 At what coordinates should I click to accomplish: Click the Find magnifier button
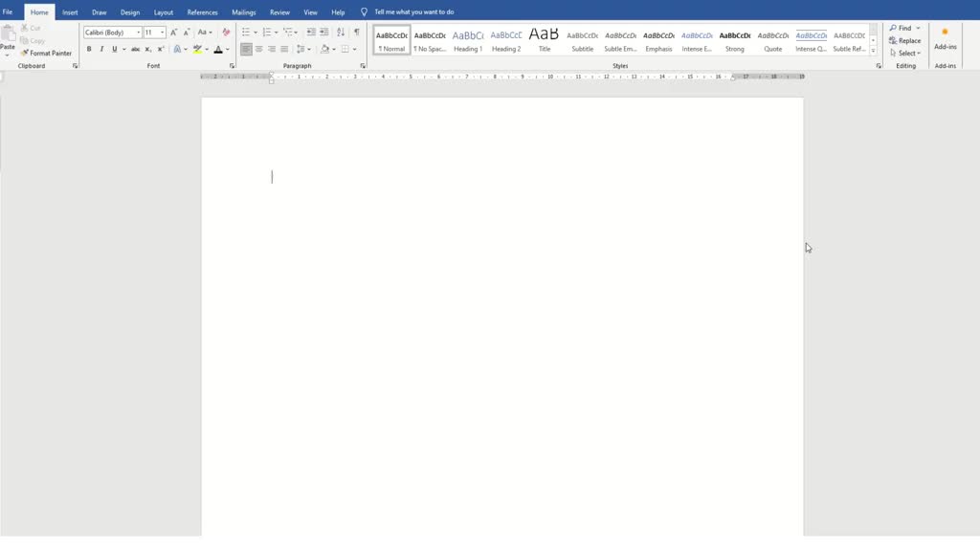coord(901,28)
